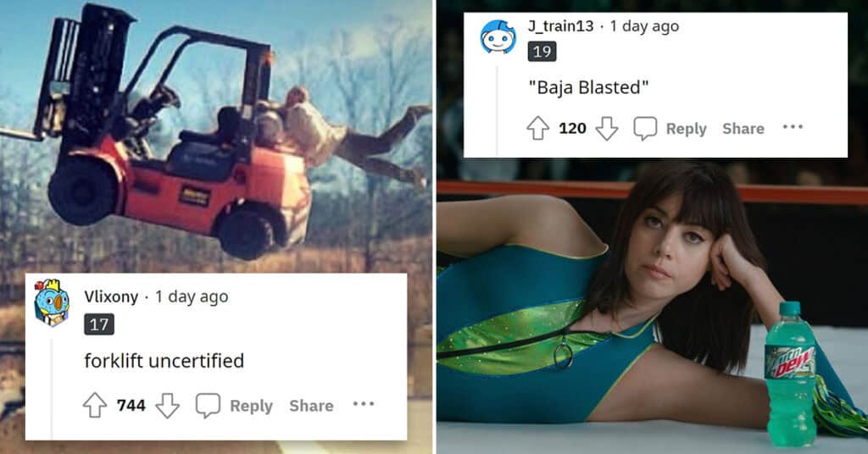This screenshot has width=868, height=454.
Task: Click comment bubble icon on Baja Blasted comment
Action: click(x=645, y=128)
